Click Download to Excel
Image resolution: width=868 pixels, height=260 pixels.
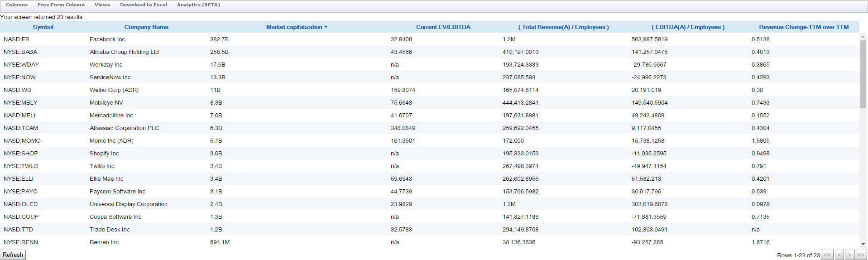144,5
